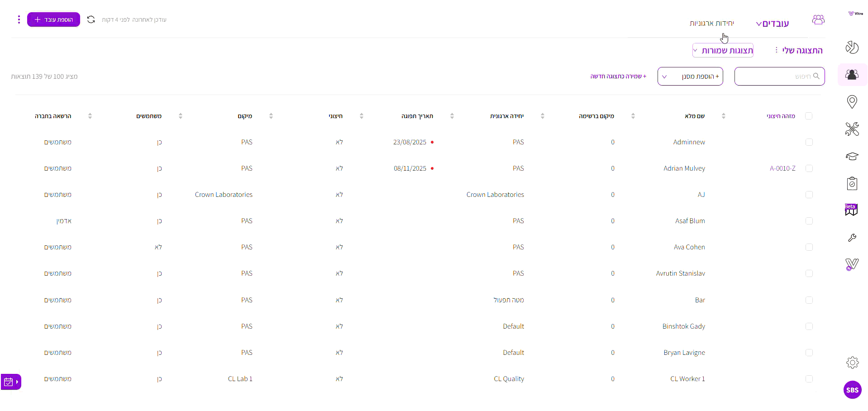Expand the תצוגות שמורות saved views dropdown
The height and width of the screenshot is (411, 868).
pos(723,50)
